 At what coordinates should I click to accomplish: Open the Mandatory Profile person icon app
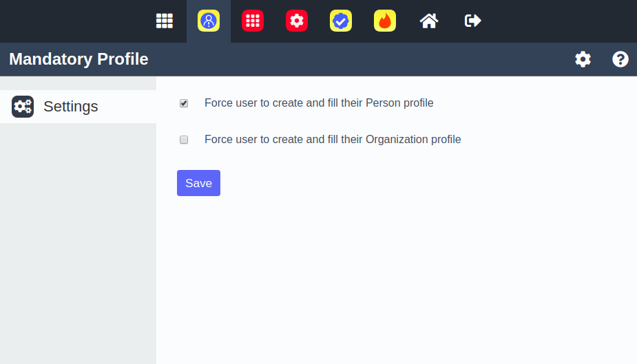pos(209,21)
